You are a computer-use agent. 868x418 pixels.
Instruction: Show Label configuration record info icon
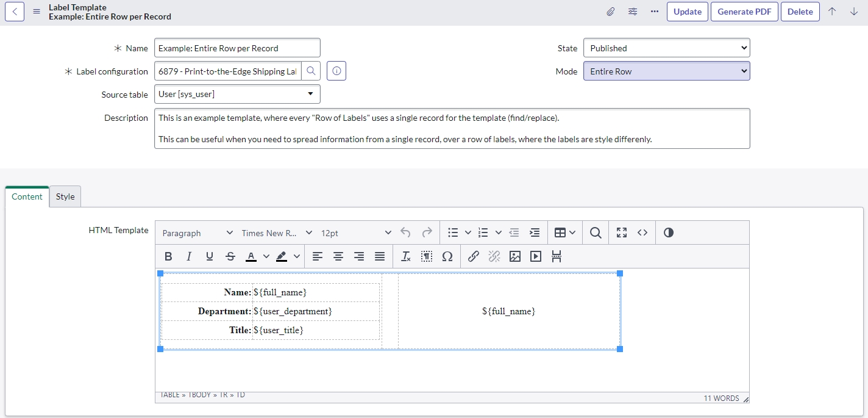click(x=336, y=71)
